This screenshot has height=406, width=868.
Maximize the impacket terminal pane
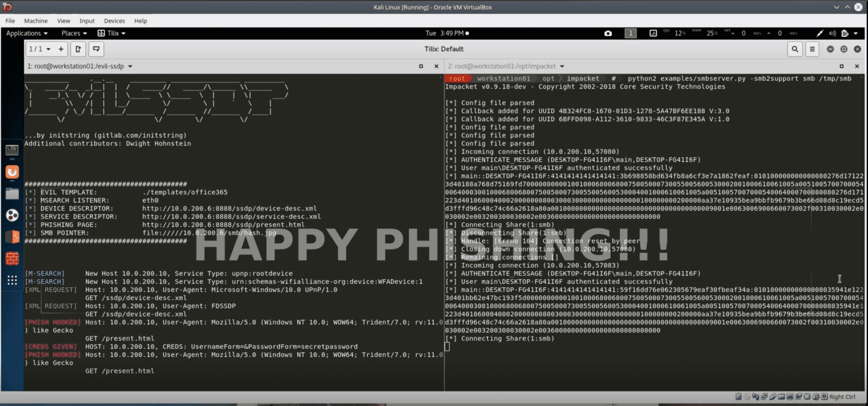(x=841, y=66)
